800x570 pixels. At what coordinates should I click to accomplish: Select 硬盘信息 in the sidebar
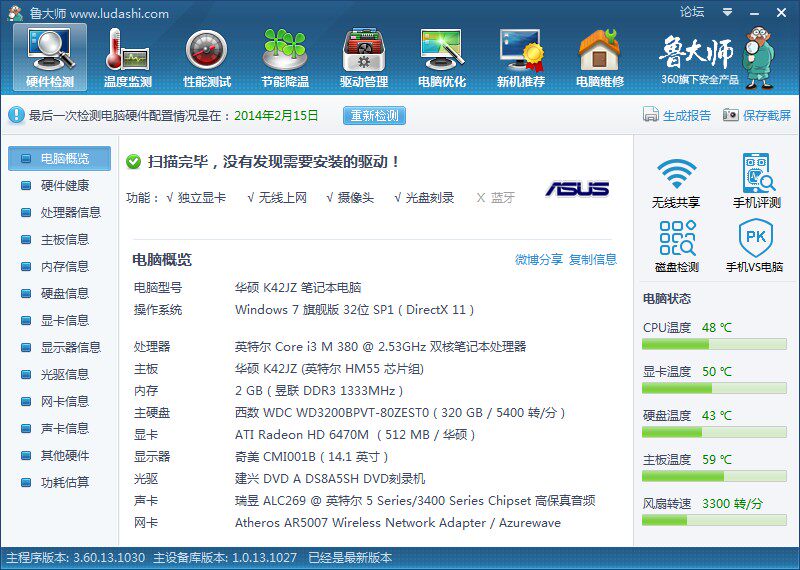pyautogui.click(x=59, y=293)
